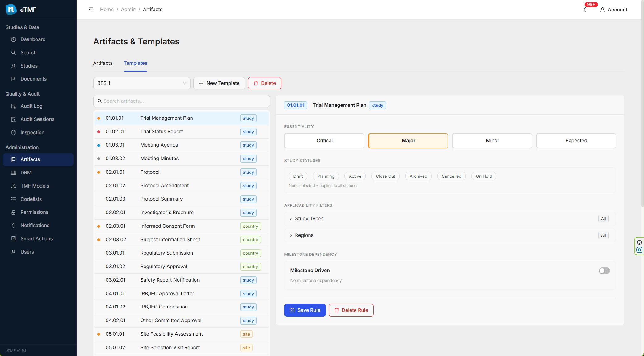
Task: Click the plus icon on New Template
Action: pyautogui.click(x=201, y=83)
